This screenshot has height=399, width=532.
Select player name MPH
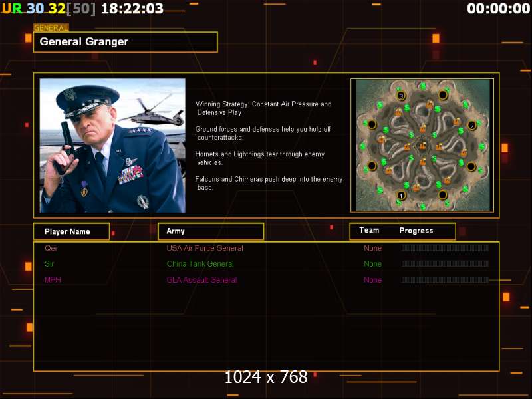53,280
